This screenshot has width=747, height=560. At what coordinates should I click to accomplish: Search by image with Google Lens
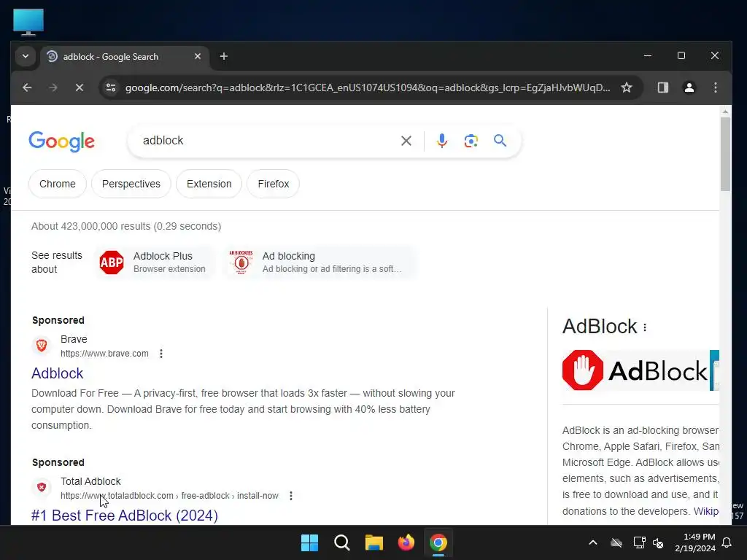(471, 141)
